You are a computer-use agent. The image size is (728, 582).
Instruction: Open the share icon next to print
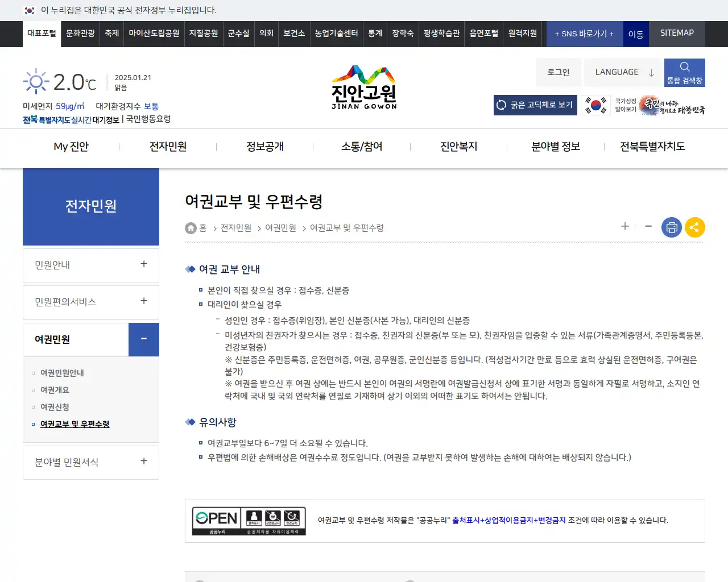[x=694, y=227]
